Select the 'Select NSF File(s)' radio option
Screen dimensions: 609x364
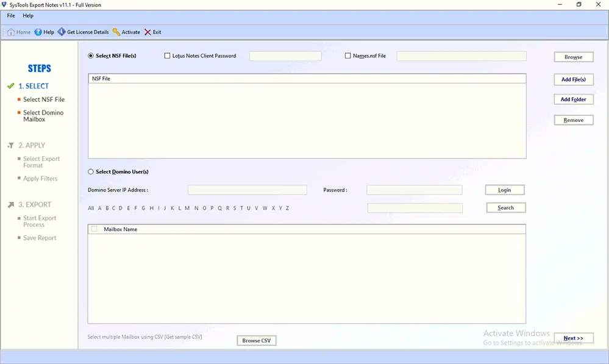[90, 55]
